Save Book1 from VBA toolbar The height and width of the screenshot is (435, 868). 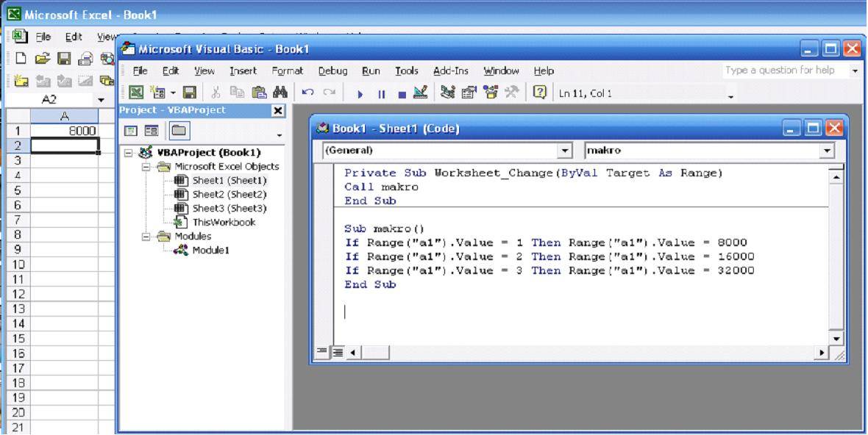pyautogui.click(x=190, y=93)
